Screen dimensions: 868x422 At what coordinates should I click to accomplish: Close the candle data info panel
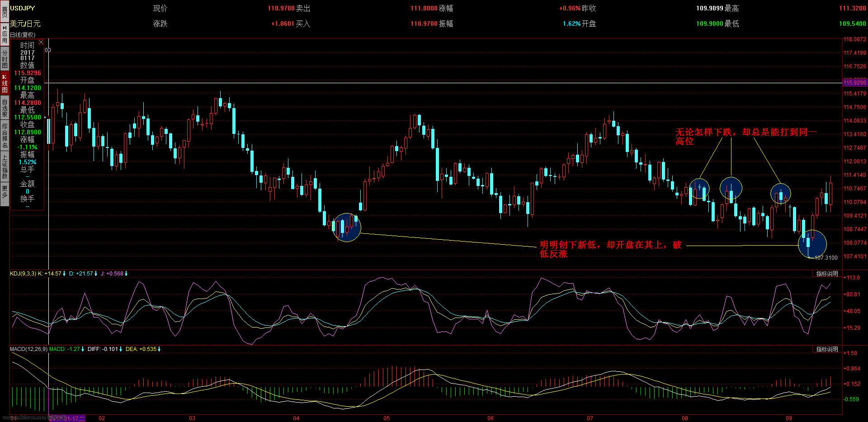tap(41, 43)
